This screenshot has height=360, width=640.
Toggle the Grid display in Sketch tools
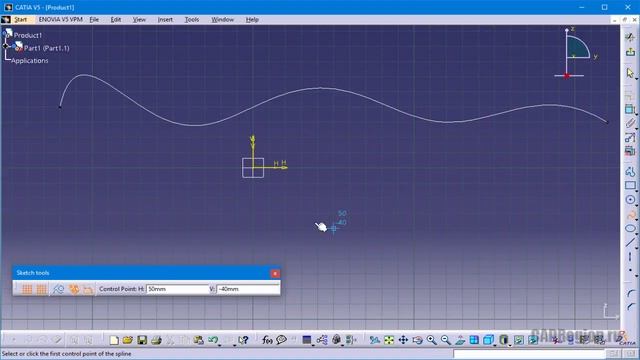click(27, 289)
